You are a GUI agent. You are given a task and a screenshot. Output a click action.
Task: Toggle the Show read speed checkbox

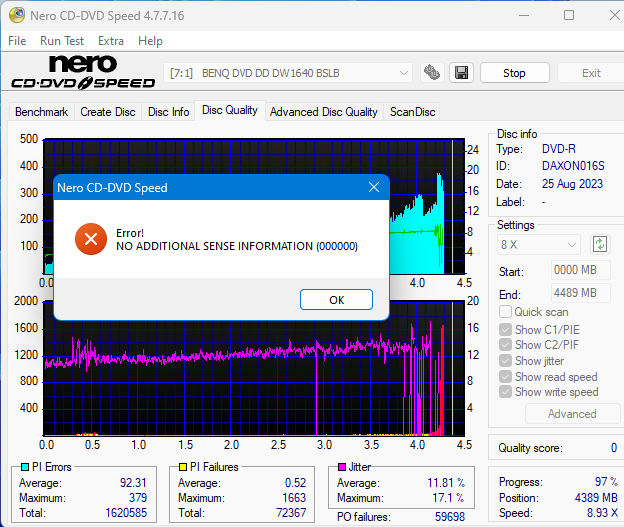coord(505,376)
